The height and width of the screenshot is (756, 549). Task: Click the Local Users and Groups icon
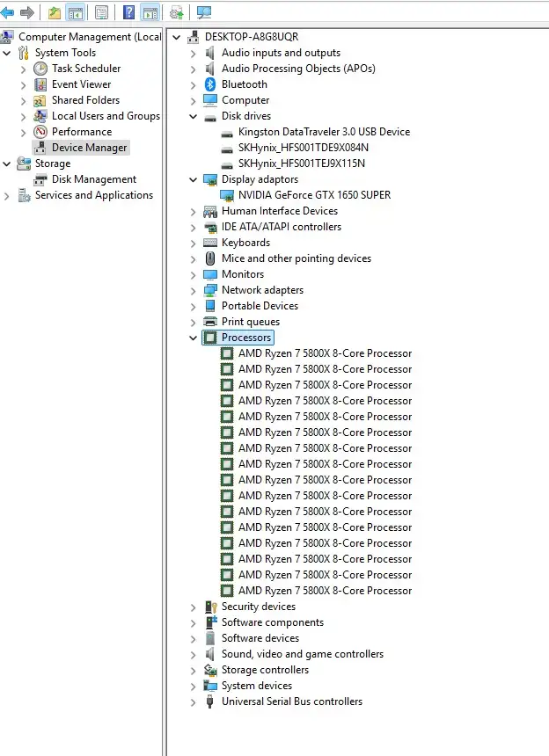pos(40,116)
